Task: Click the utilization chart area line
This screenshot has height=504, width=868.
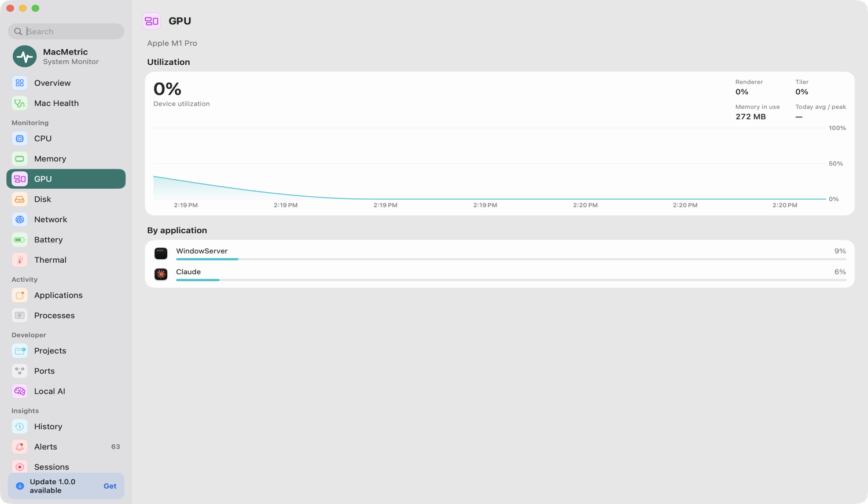Action: click(490, 188)
